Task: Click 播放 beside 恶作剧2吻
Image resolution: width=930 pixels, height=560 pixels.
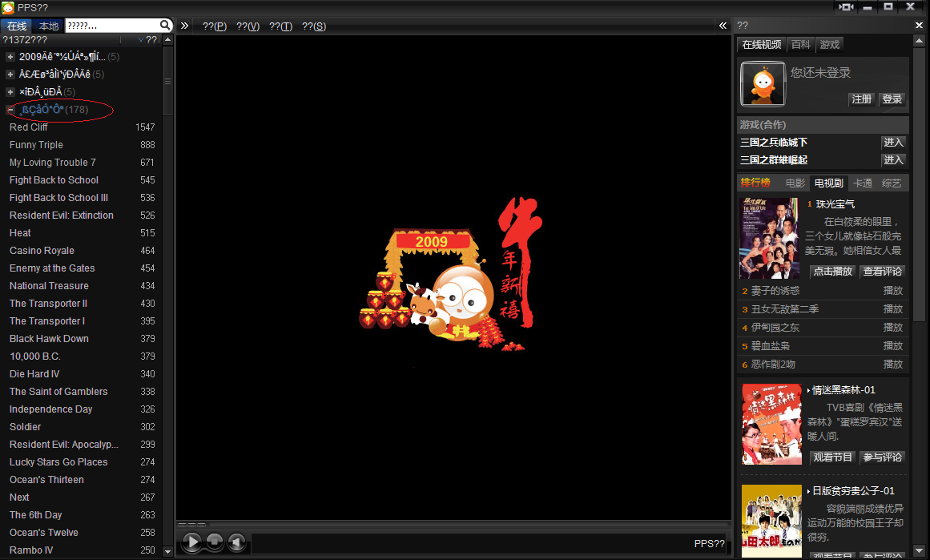Action: (x=892, y=365)
